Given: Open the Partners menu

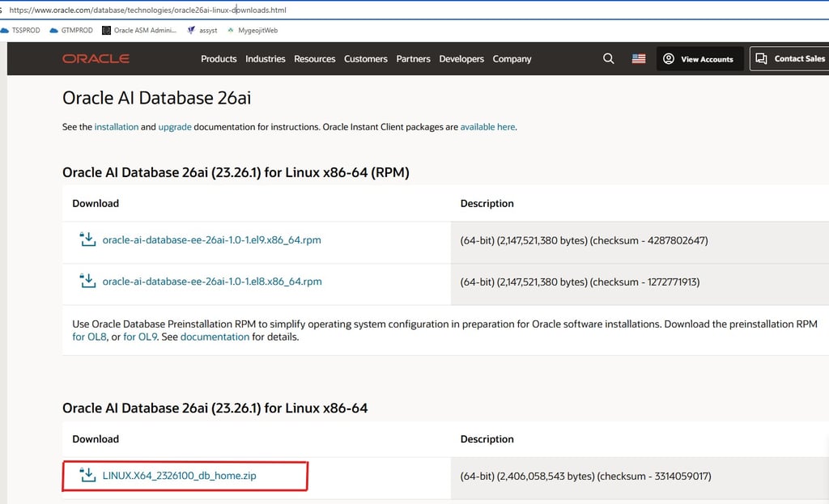Looking at the screenshot, I should [414, 58].
